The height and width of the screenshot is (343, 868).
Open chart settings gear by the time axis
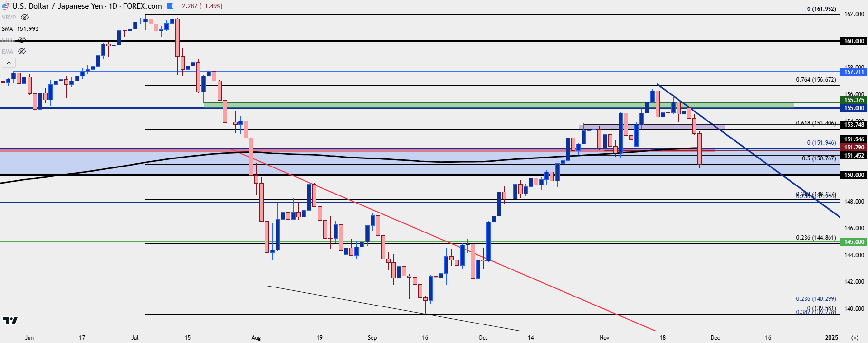pyautogui.click(x=855, y=338)
